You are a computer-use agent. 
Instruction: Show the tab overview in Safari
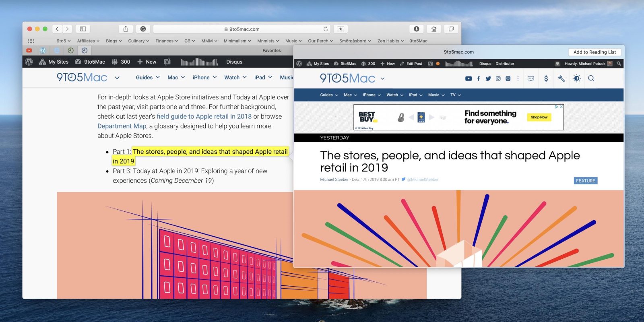(451, 29)
